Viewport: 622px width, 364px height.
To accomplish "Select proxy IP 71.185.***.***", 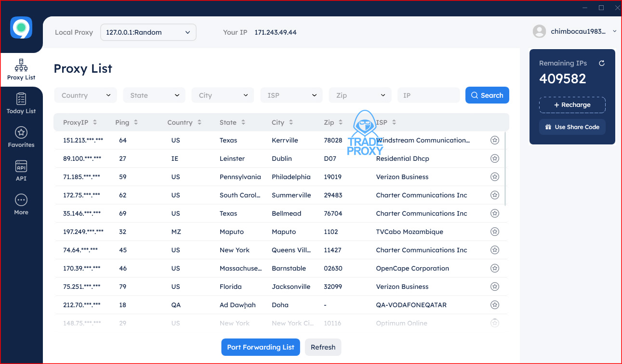I will click(x=82, y=177).
